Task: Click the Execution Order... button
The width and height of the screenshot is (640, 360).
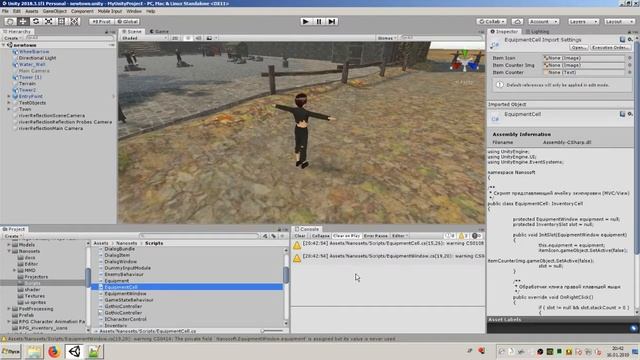Action: 610,47
